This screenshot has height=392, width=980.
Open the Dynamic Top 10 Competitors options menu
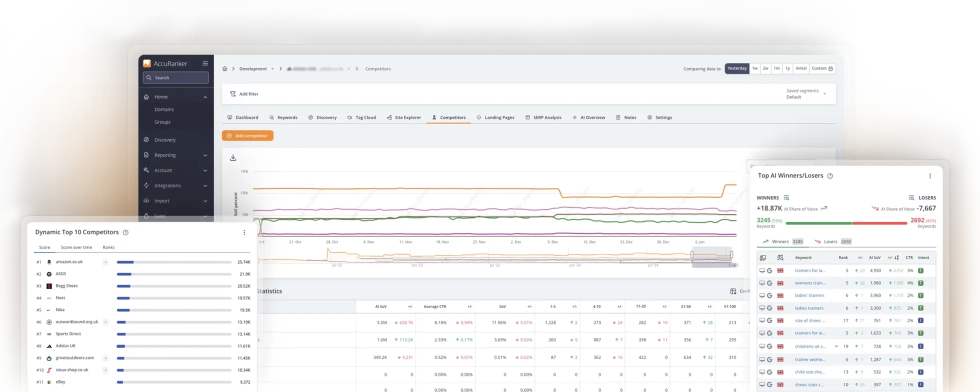[244, 232]
